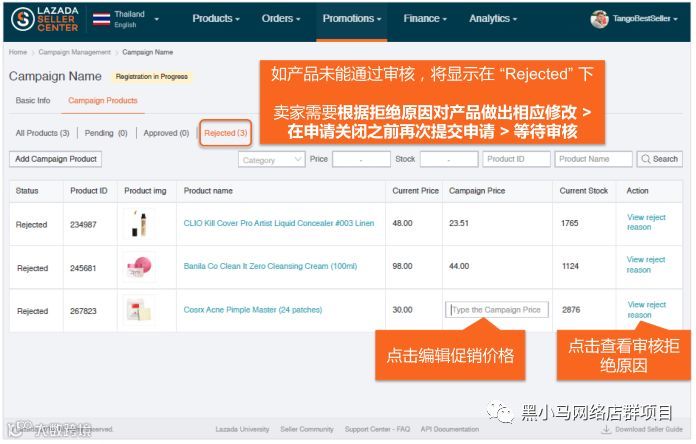Focus the Stock range filter field
The height and width of the screenshot is (444, 696).
[449, 159]
